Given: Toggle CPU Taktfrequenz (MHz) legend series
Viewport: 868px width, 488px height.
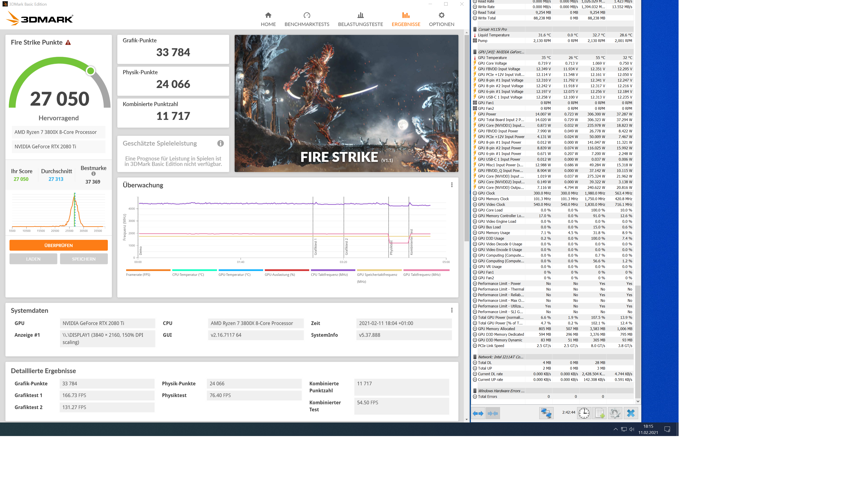Looking at the screenshot, I should coord(329,274).
